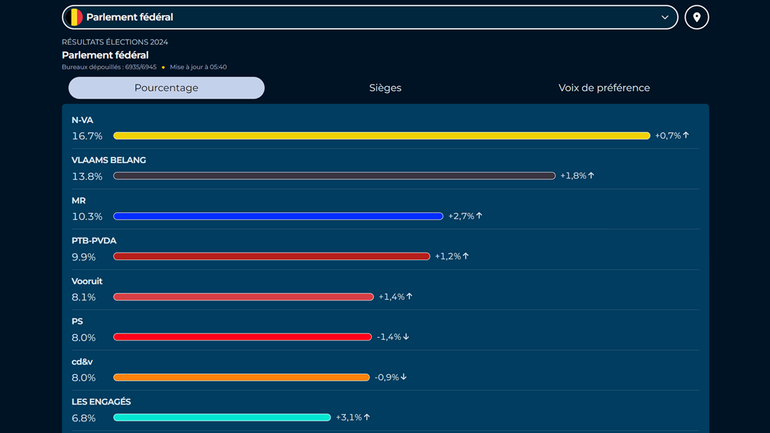Click the Vlaams Belang dark bar
Viewport: 770px width, 433px height.
[x=334, y=176]
